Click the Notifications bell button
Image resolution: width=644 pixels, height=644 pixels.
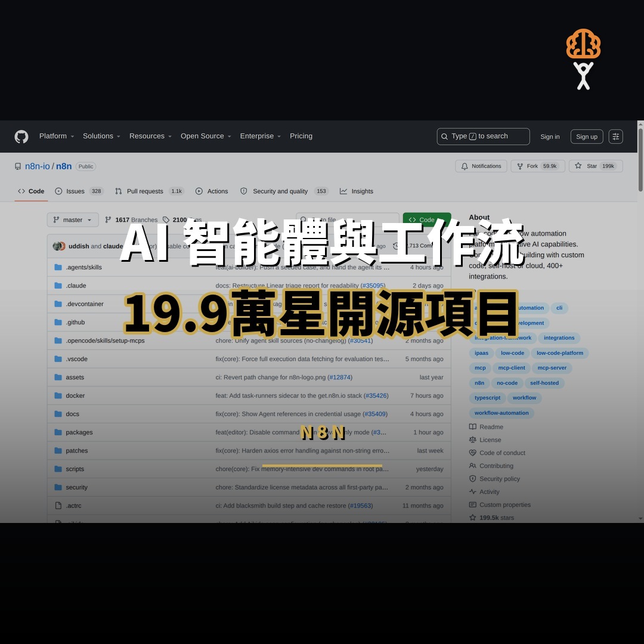click(x=481, y=166)
